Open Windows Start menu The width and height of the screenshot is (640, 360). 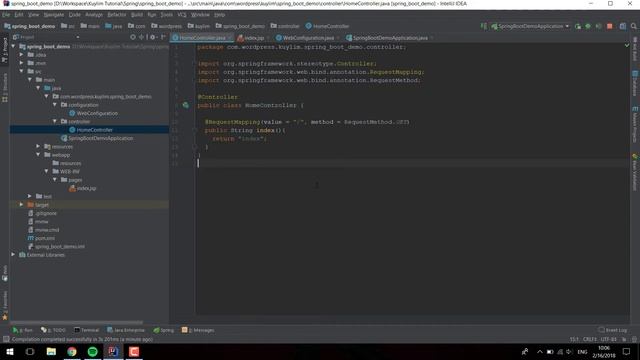click(x=9, y=351)
